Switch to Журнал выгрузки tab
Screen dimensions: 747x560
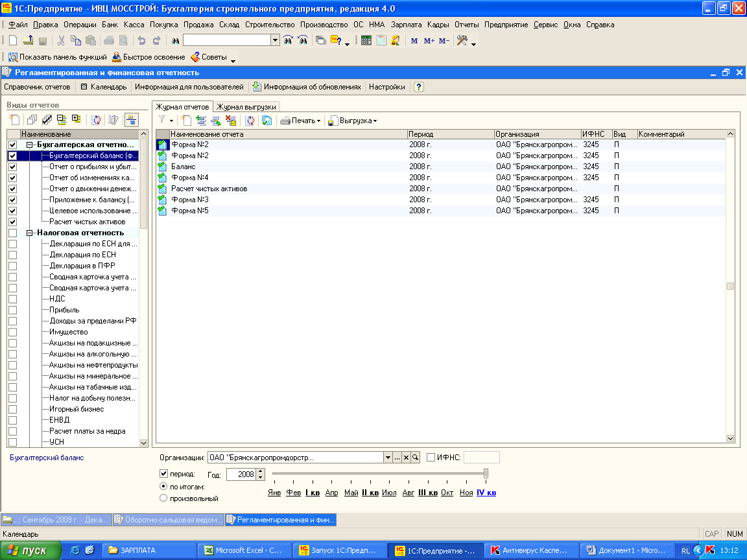pyautogui.click(x=246, y=107)
